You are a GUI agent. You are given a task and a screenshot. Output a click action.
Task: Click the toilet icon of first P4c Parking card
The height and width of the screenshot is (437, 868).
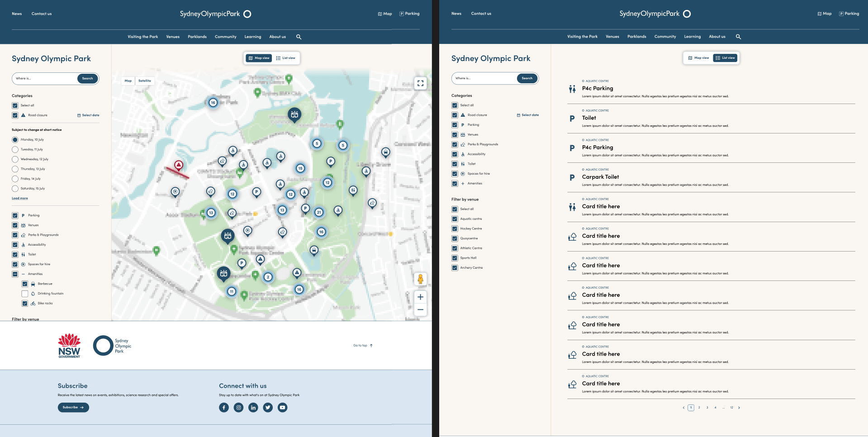click(572, 89)
